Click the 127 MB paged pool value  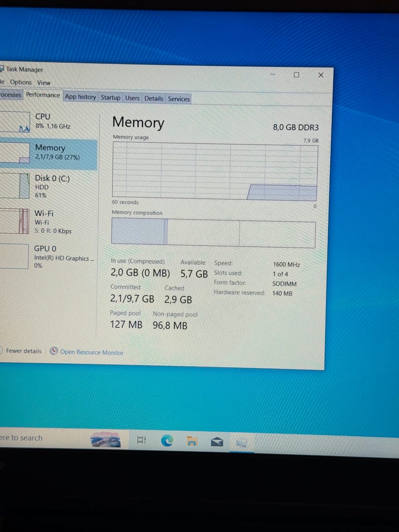coord(126,325)
